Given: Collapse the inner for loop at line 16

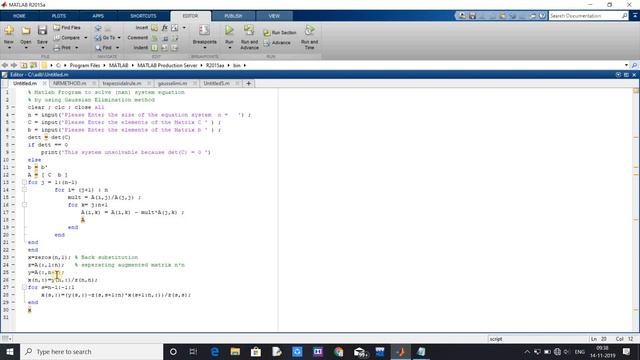Looking at the screenshot, I should [24, 204].
